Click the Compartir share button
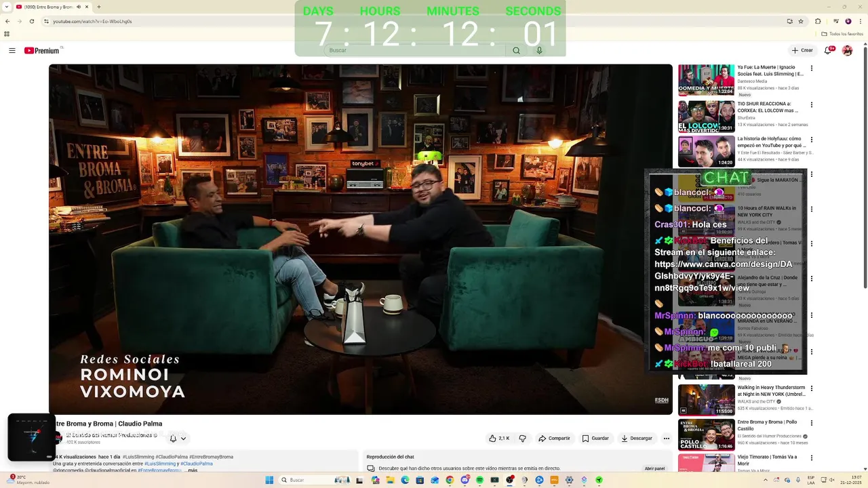Viewport: 868px width, 488px height. pyautogui.click(x=554, y=439)
